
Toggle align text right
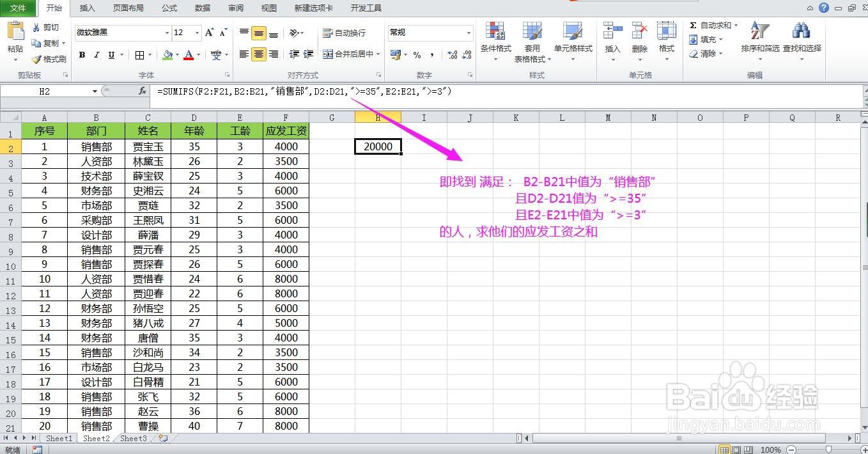(274, 54)
